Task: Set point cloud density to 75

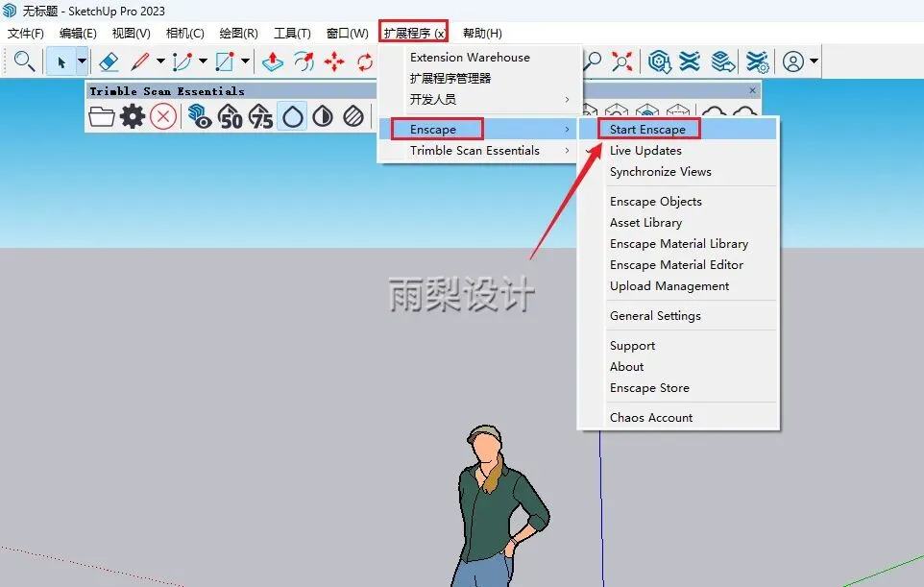Action: click(x=260, y=116)
